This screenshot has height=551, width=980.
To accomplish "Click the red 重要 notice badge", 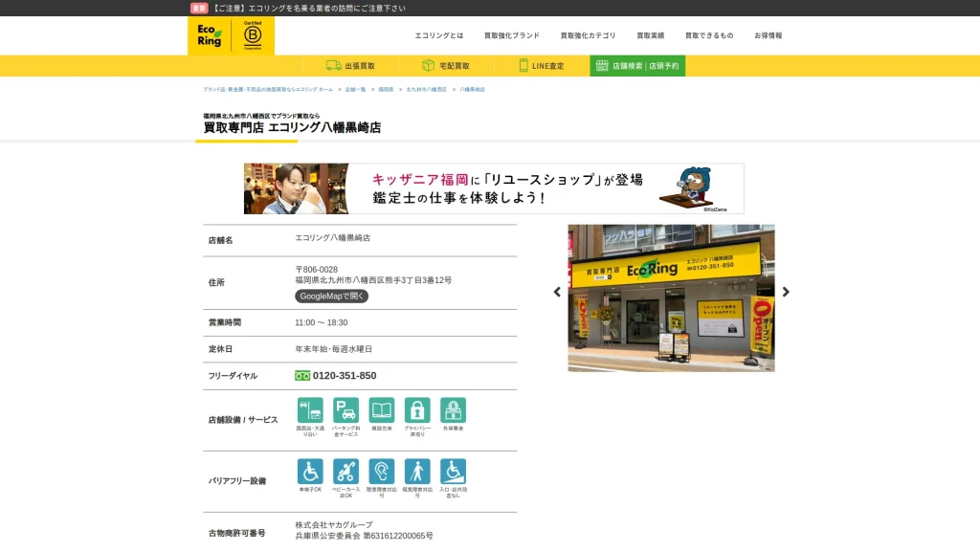I will click(x=199, y=8).
